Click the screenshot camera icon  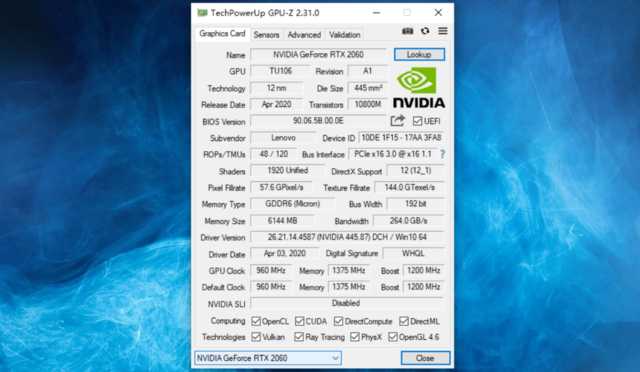(x=407, y=31)
